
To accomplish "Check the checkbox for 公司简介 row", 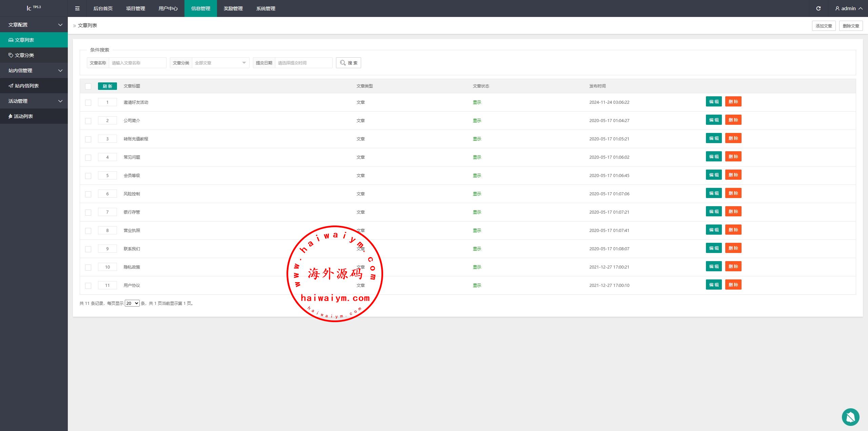I will [x=88, y=121].
